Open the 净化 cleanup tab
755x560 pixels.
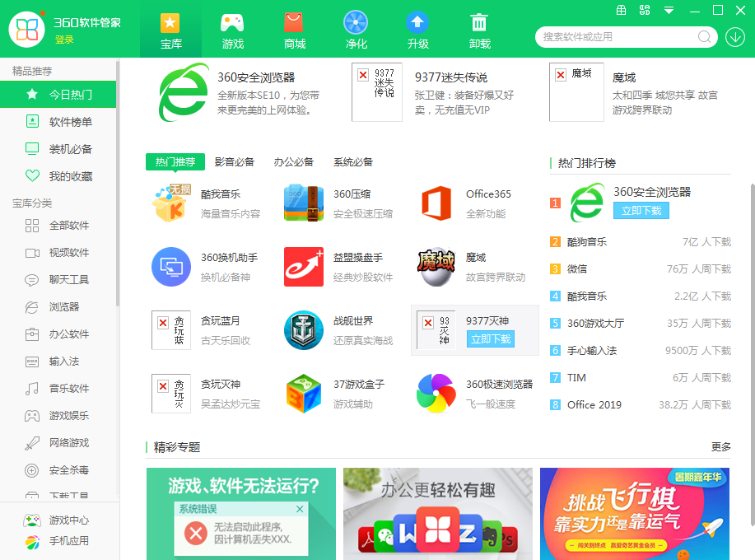click(x=356, y=30)
